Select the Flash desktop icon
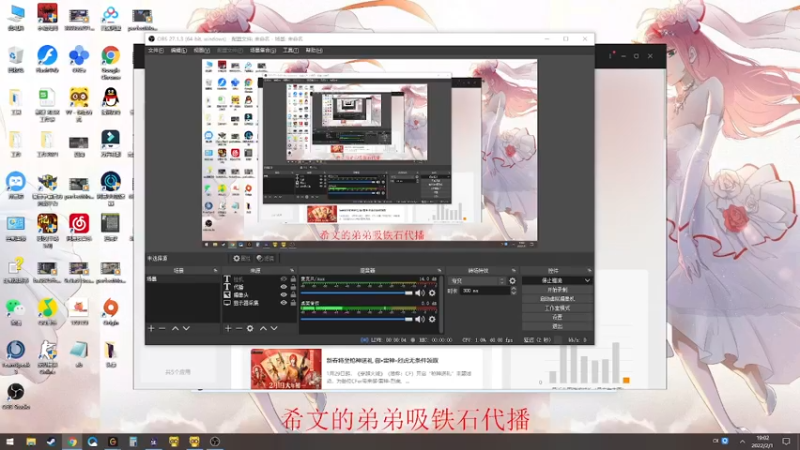 click(x=47, y=59)
